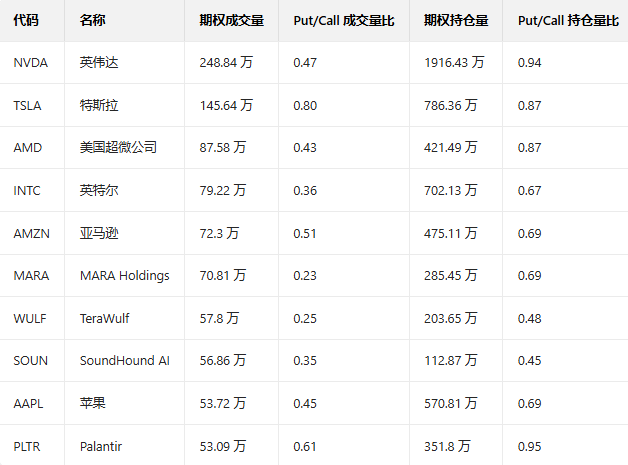Click Palantir's 0.95 put/call ratio cell
The image size is (628, 465).
(x=530, y=446)
